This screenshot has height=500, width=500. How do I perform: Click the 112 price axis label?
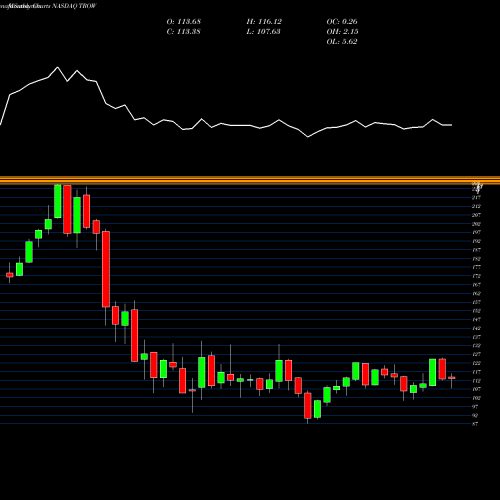click(476, 381)
